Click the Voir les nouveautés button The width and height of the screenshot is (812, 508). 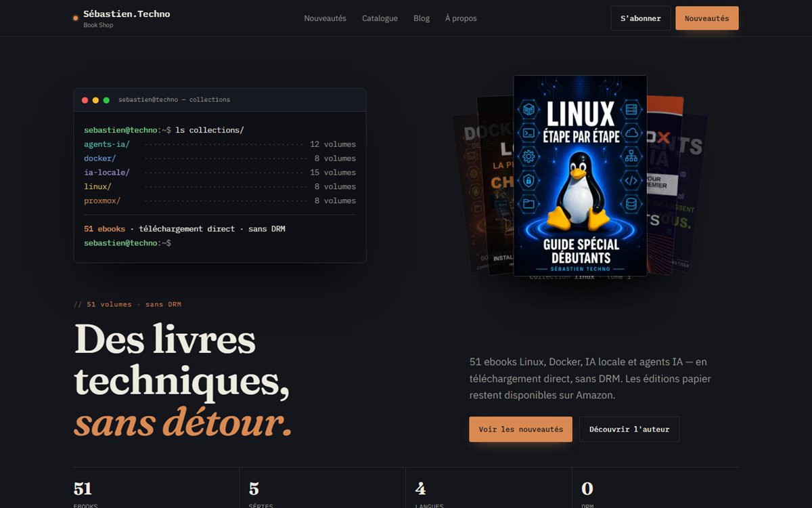(x=520, y=429)
